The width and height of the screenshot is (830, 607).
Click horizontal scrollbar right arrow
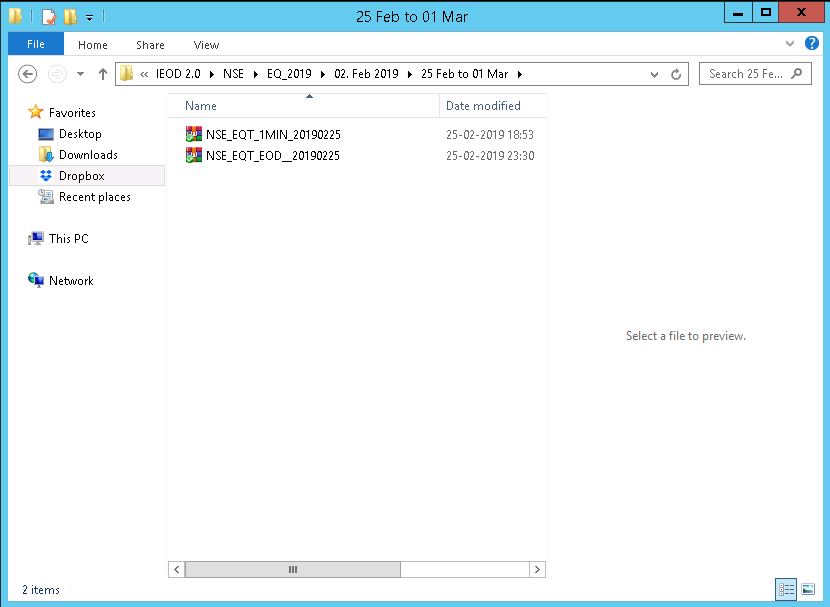pyautogui.click(x=537, y=569)
